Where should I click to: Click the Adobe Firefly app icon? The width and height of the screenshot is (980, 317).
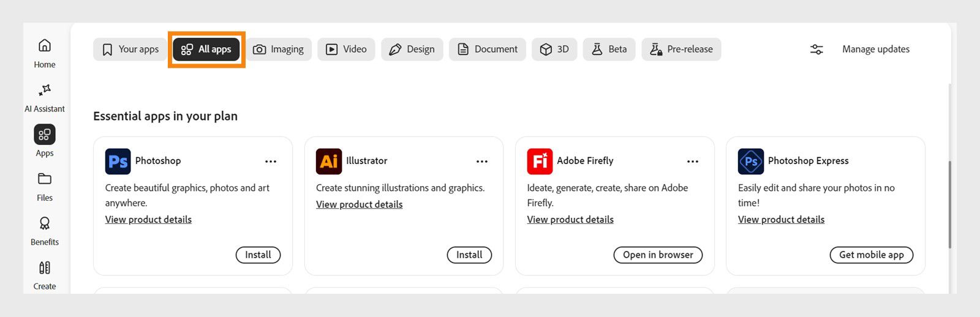click(540, 162)
